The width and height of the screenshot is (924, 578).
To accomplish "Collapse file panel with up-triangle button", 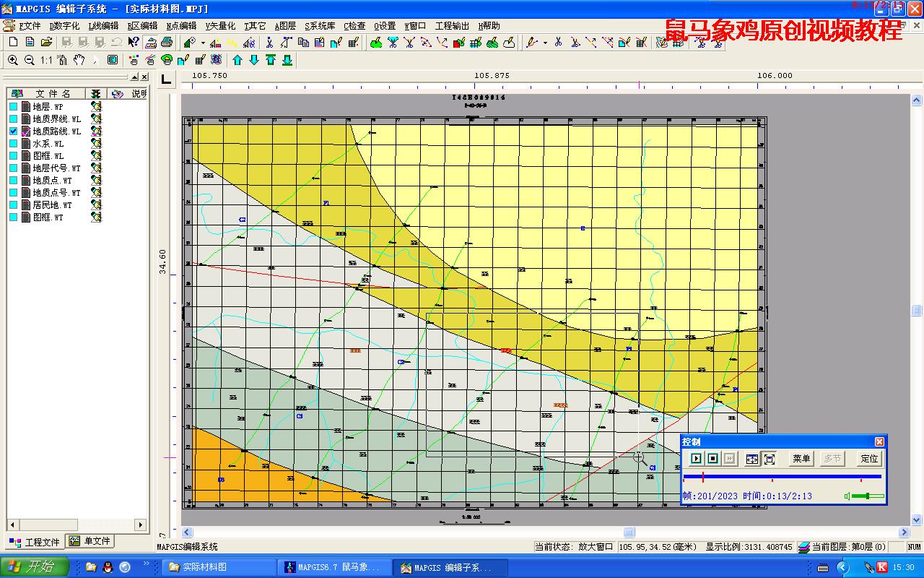I will point(134,77).
